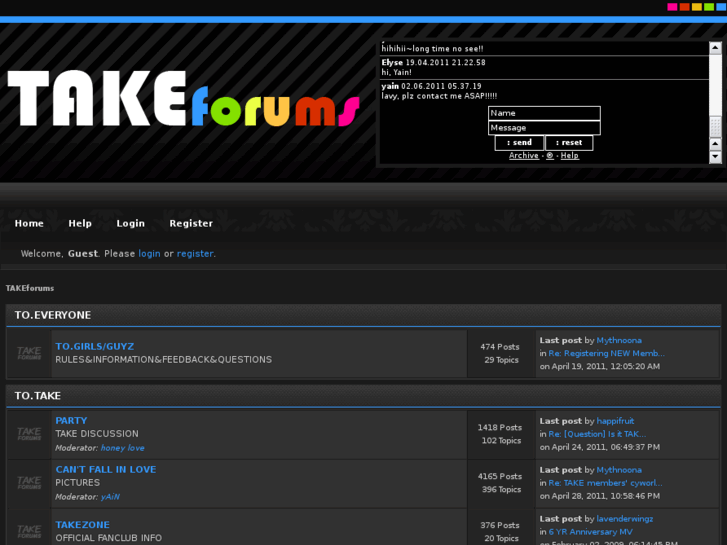Click the shoutbox copyright symbol link

tap(549, 156)
